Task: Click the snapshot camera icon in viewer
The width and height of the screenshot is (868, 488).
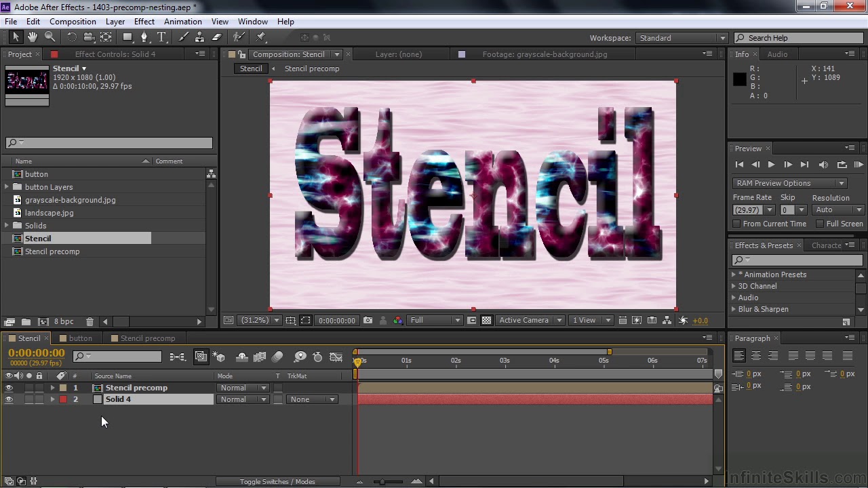Action: (x=368, y=321)
